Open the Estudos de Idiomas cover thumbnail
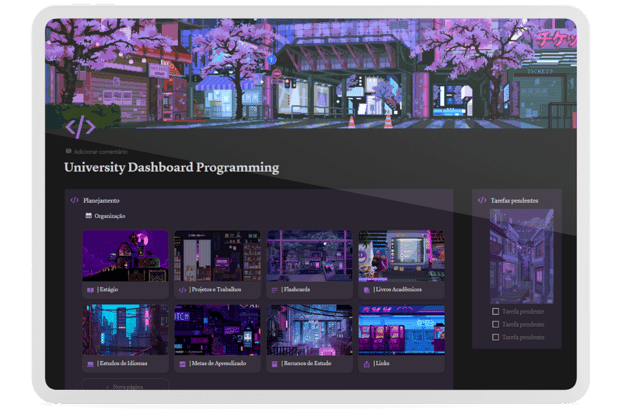 click(125, 330)
